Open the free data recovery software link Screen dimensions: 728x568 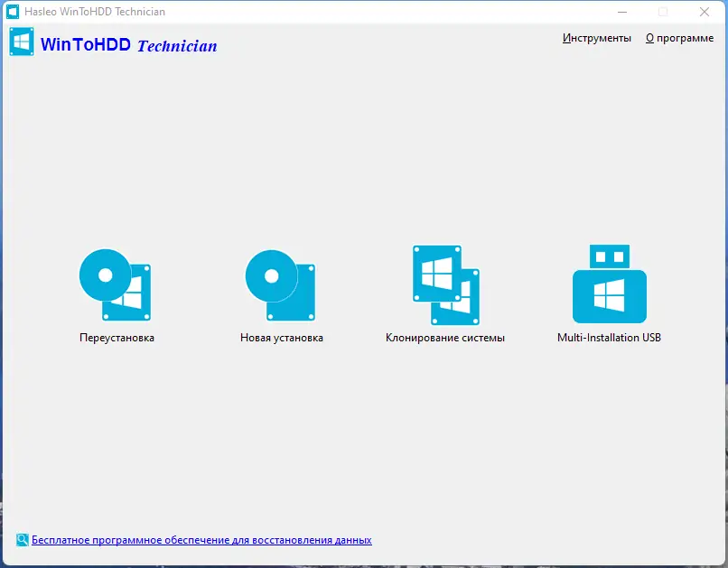click(x=201, y=540)
